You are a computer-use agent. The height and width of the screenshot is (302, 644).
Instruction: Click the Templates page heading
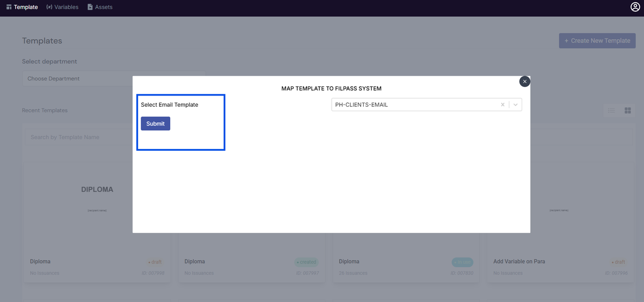42,41
